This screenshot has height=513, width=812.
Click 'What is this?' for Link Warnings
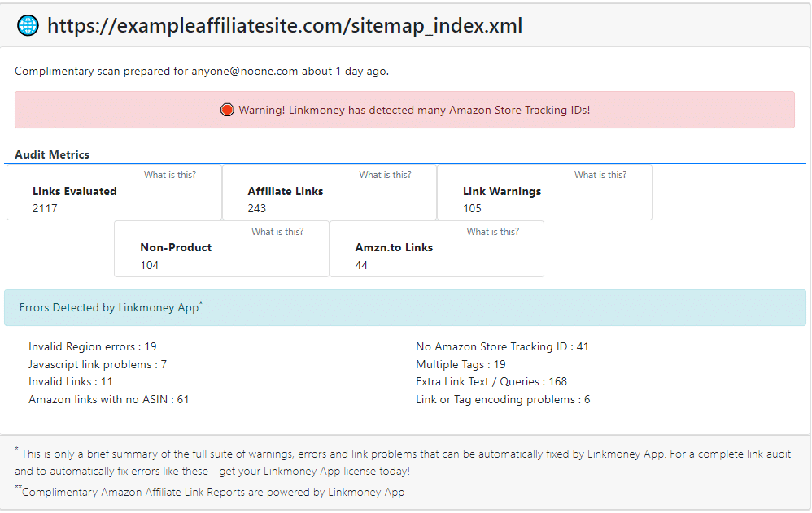pos(600,175)
